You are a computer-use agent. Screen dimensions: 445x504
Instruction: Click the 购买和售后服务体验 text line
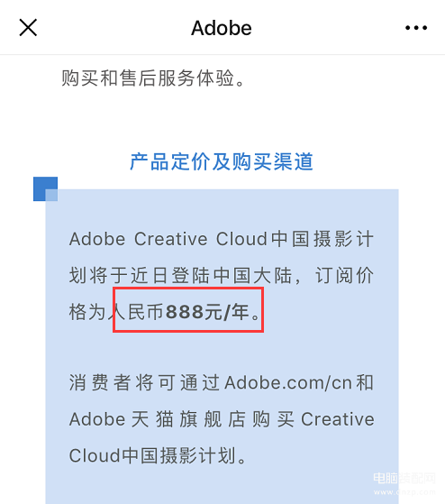[x=153, y=78]
